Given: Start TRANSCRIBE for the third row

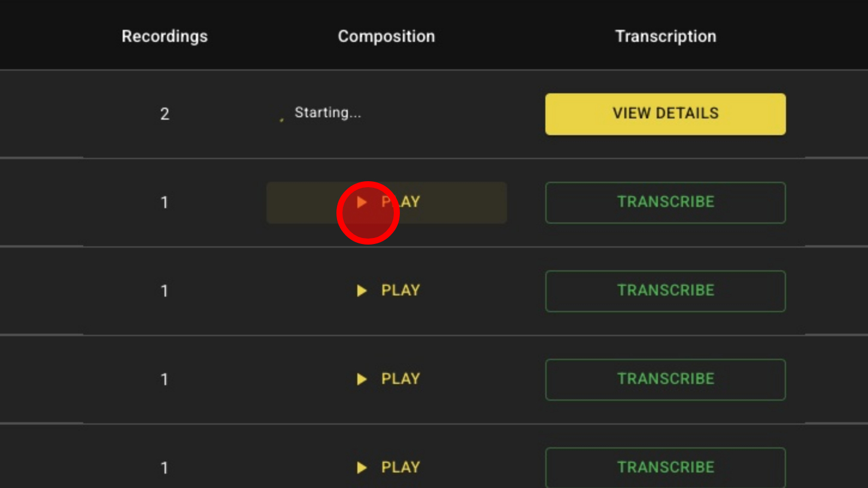Looking at the screenshot, I should (x=665, y=291).
